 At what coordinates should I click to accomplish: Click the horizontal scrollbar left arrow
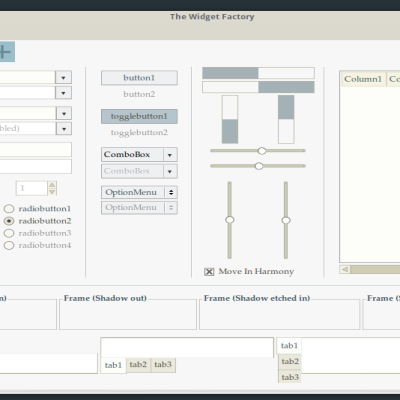tap(345, 269)
